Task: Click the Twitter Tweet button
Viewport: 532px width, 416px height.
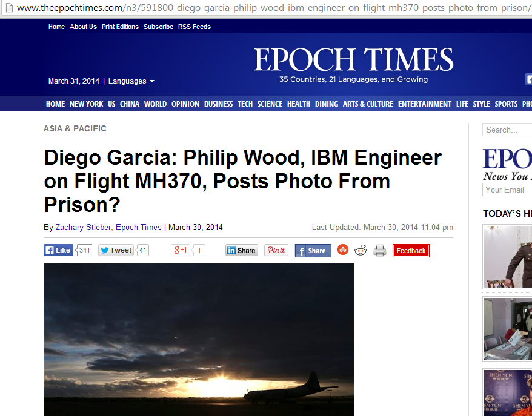Action: (x=116, y=250)
